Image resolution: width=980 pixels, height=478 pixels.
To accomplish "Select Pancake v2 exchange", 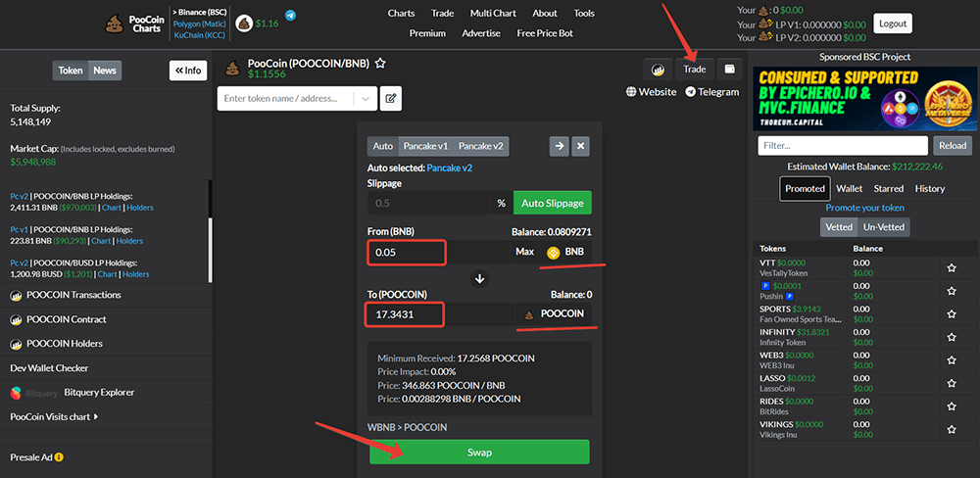I will (x=481, y=146).
